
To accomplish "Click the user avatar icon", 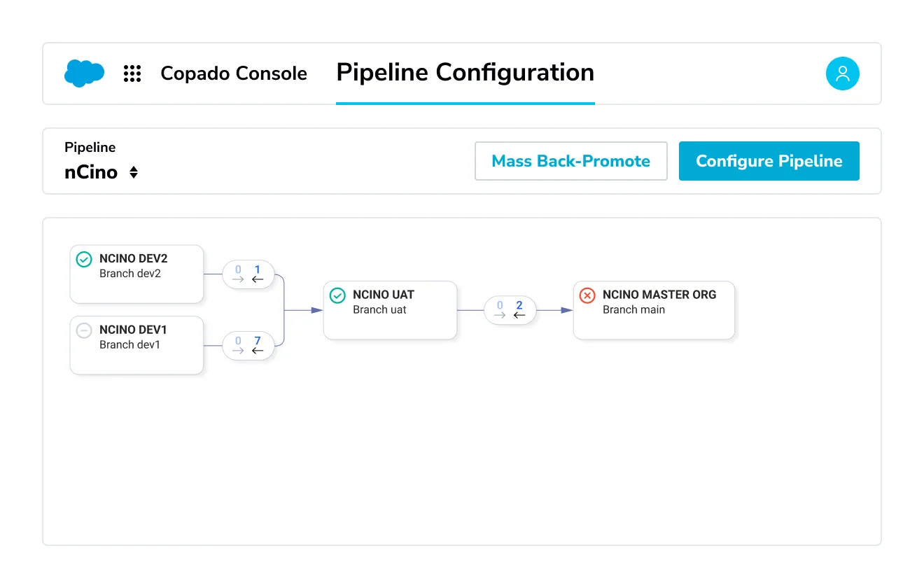I will (x=842, y=73).
